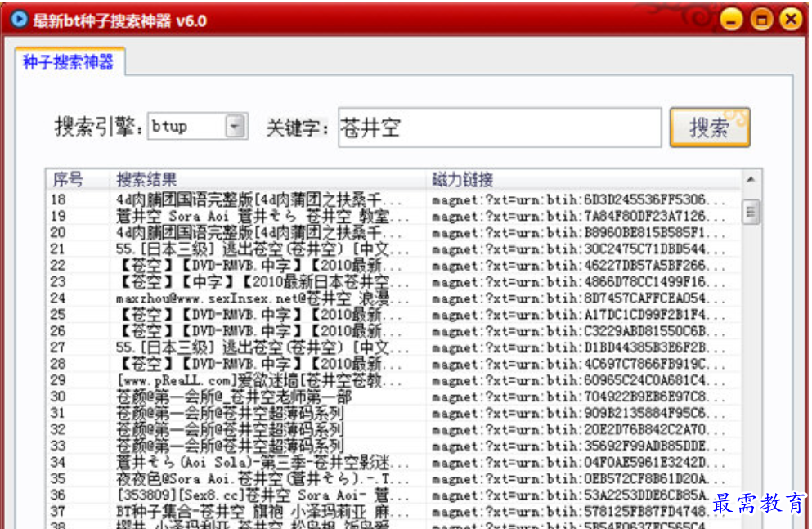Click the 关键字 input field containing 苍井空

pyautogui.click(x=499, y=128)
